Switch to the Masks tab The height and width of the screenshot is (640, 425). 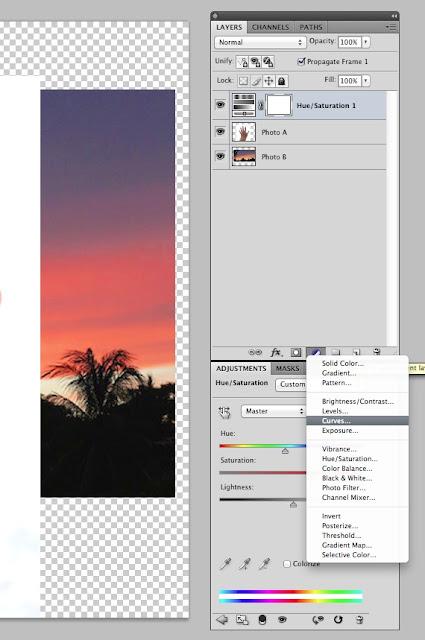(287, 368)
